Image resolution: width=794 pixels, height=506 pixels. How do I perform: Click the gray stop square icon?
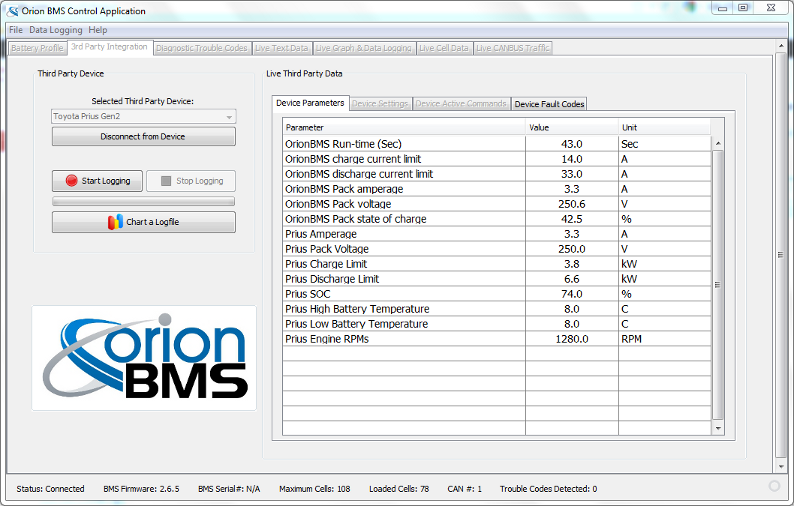166,181
